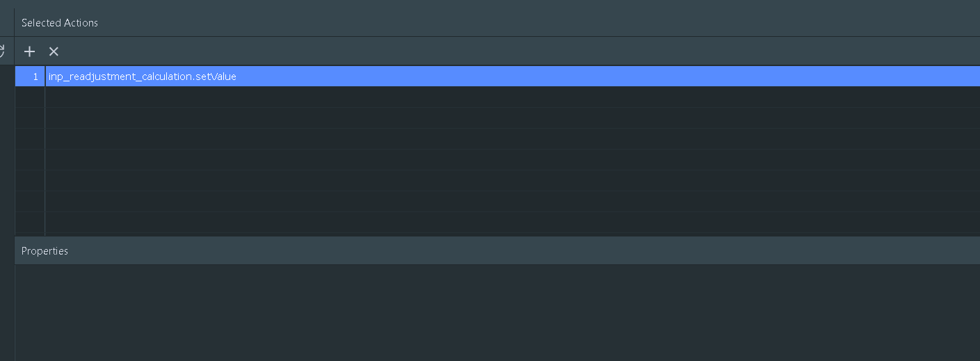This screenshot has height=361, width=980.
Task: Click the plus icon to add action
Action: [29, 51]
